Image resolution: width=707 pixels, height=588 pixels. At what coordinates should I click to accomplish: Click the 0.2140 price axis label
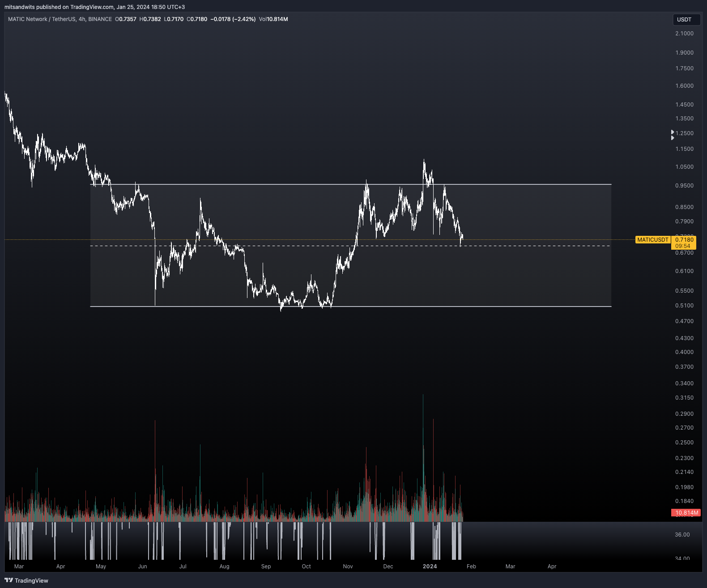tap(684, 472)
